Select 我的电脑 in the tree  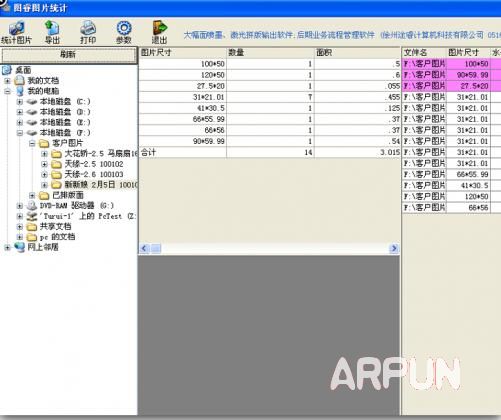[43, 91]
